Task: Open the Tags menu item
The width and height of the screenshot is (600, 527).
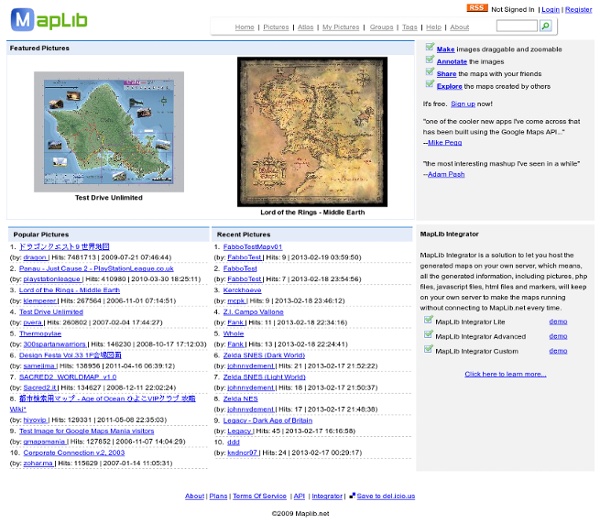Action: coord(409,27)
